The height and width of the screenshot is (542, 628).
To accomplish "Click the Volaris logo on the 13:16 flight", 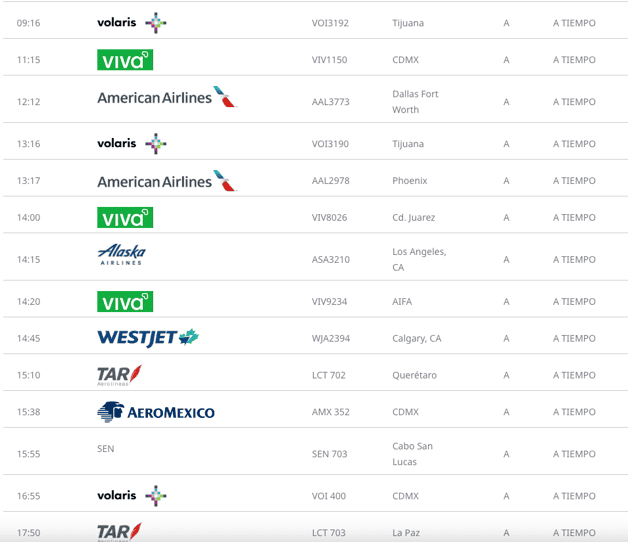I will 131,144.
